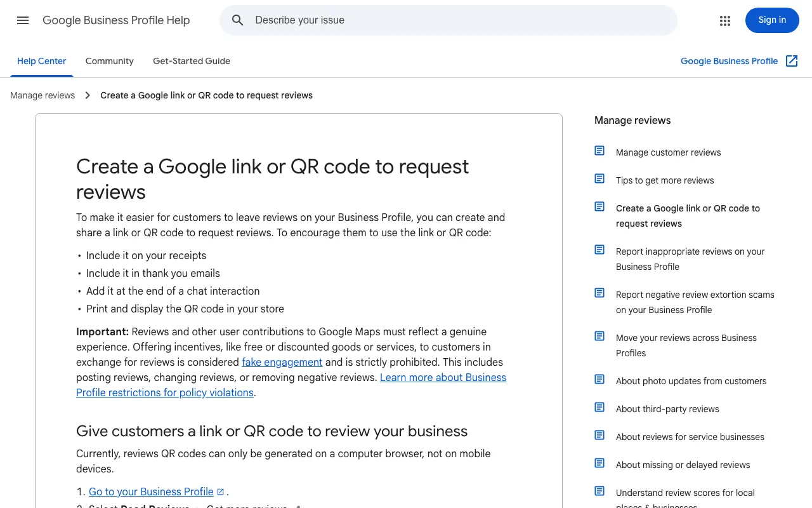Go to Manage reviews breadcrumb

pos(43,95)
